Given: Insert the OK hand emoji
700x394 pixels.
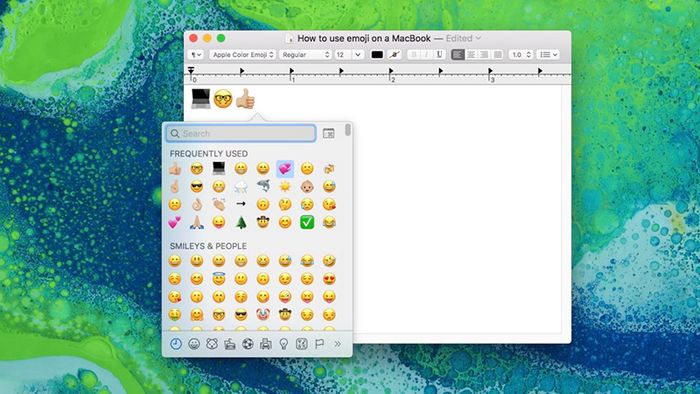Looking at the screenshot, I should coord(197,204).
